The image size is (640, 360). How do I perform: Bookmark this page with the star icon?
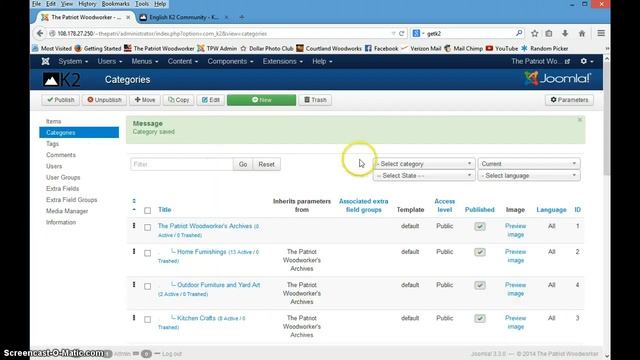[x=534, y=33]
